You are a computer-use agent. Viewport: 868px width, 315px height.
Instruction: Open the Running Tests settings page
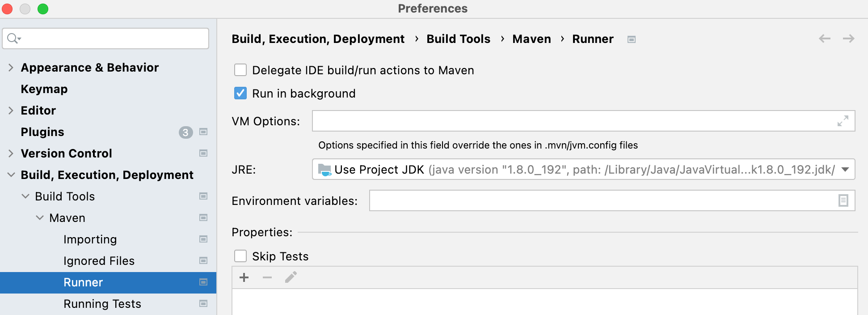102,304
